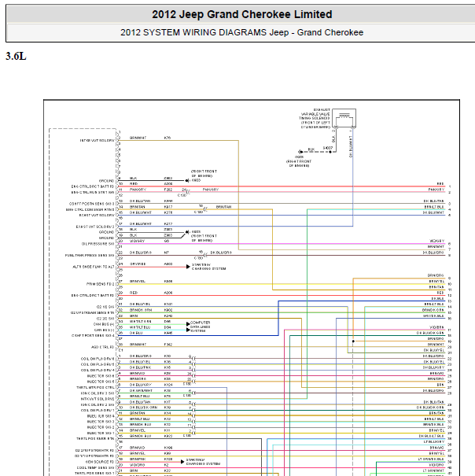This screenshot has height=476, width=475.
Task: Click the exhaust valve timing solenoid symbol
Action: coord(344,118)
